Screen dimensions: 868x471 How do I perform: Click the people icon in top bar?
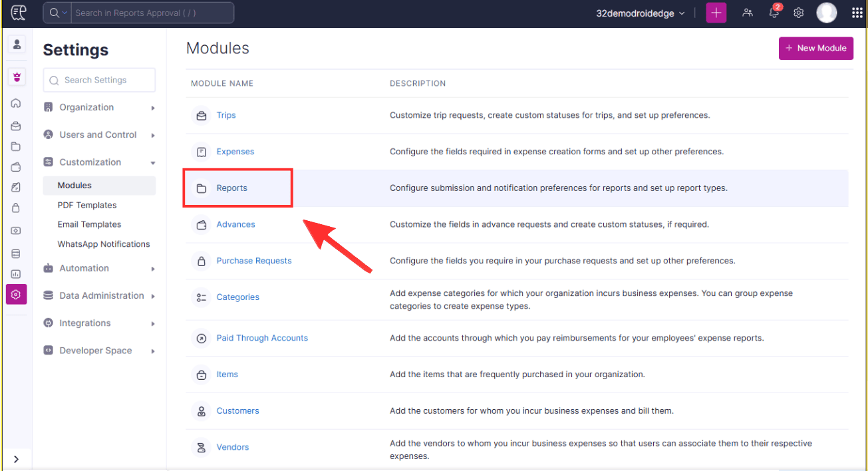[748, 13]
